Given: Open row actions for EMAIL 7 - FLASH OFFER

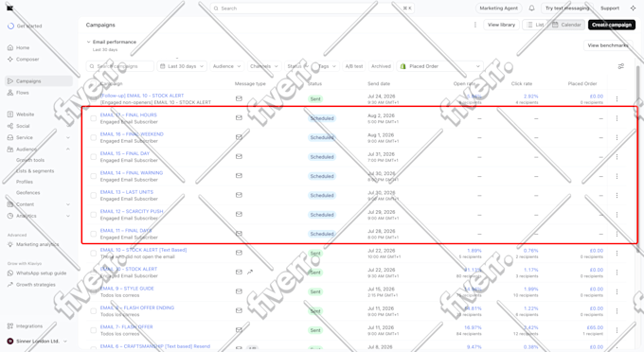Looking at the screenshot, I should pos(617,330).
